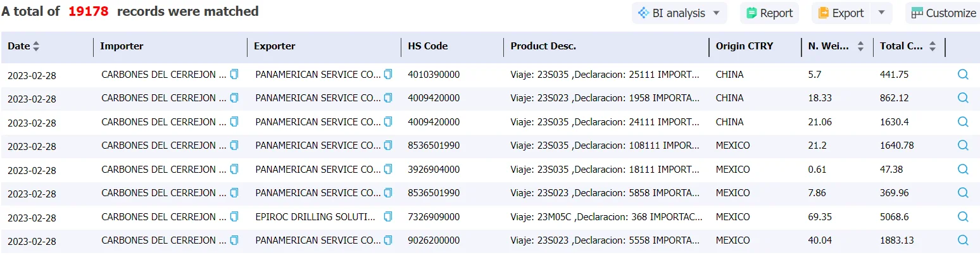
Task: Click the net weight value 40.04
Action: click(820, 240)
